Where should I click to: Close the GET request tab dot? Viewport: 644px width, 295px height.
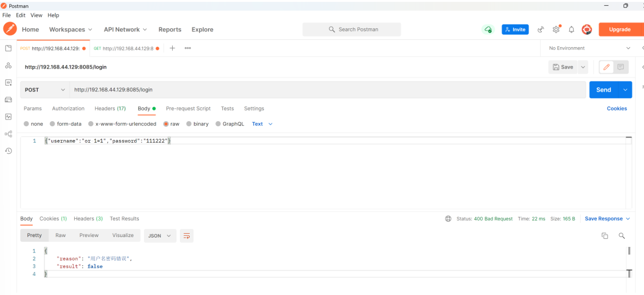point(158,48)
